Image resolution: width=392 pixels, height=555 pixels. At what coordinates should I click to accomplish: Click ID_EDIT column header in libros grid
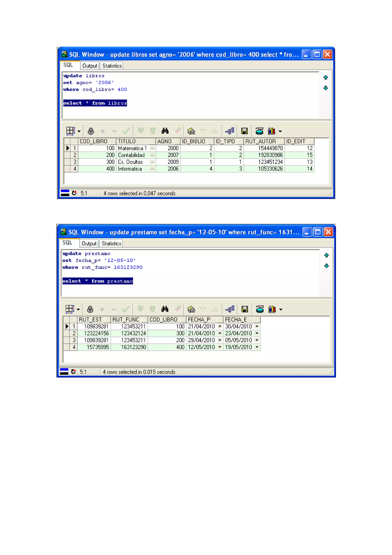300,141
